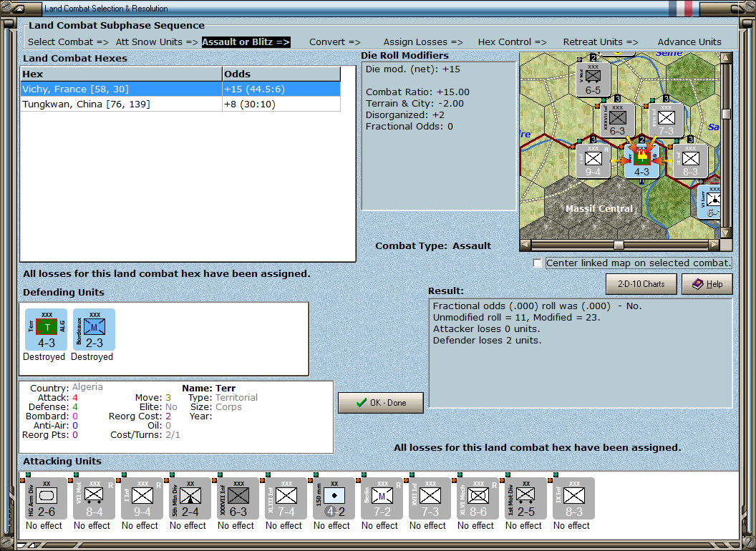Click the Die mod. (net): +15 line
This screenshot has width=756, height=551.
click(x=412, y=69)
